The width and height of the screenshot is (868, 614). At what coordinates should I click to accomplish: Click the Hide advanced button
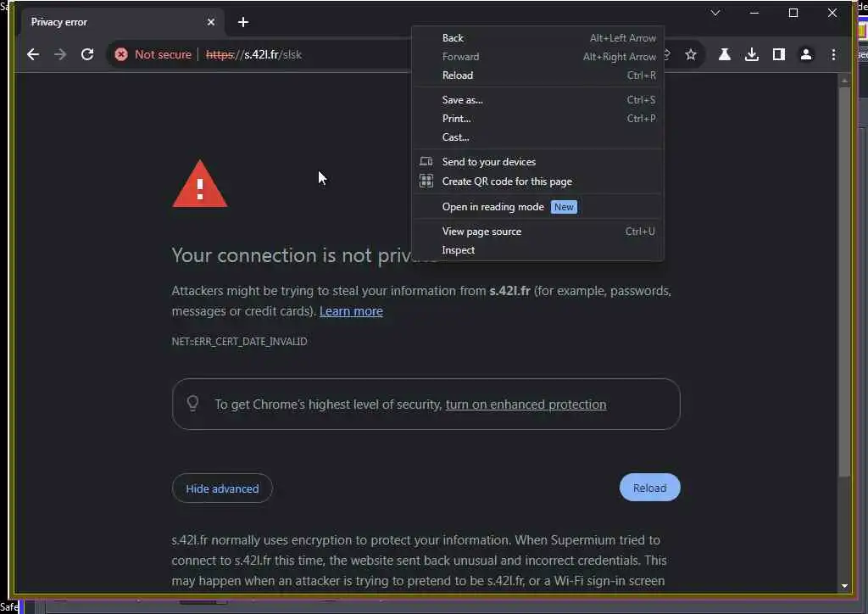tap(222, 488)
